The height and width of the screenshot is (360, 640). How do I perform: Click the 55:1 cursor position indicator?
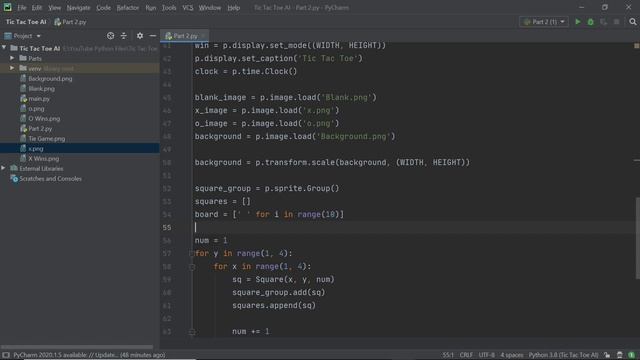pos(448,355)
